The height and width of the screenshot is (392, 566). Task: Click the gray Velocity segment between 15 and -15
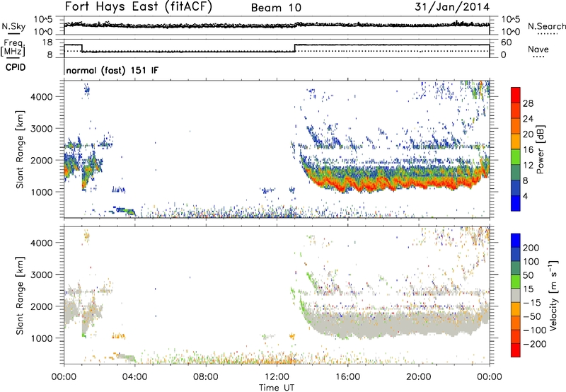(516, 295)
